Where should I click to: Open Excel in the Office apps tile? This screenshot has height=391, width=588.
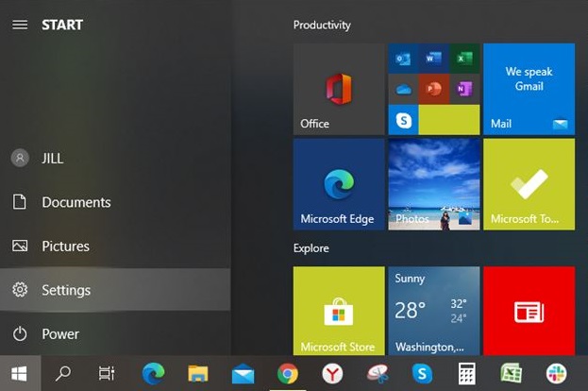(x=464, y=59)
